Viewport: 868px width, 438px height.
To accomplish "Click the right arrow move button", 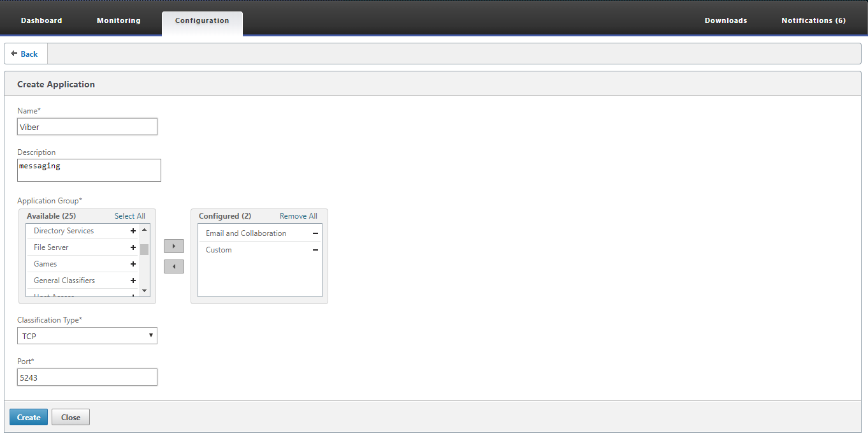I will coord(174,246).
